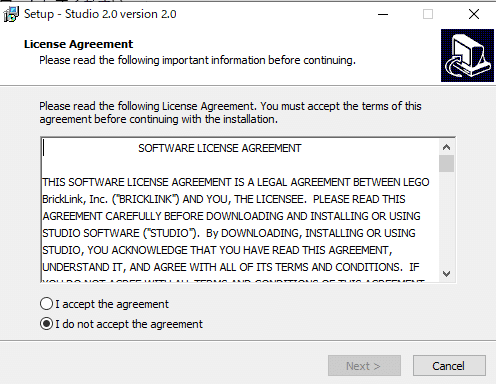Minimize the Setup window

pos(383,14)
